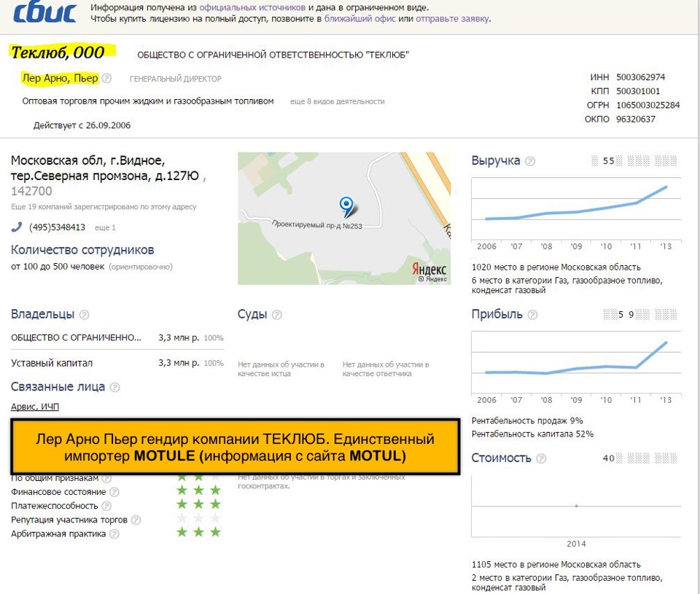
Task: Click the Стоимость section heading
Action: pos(502,458)
